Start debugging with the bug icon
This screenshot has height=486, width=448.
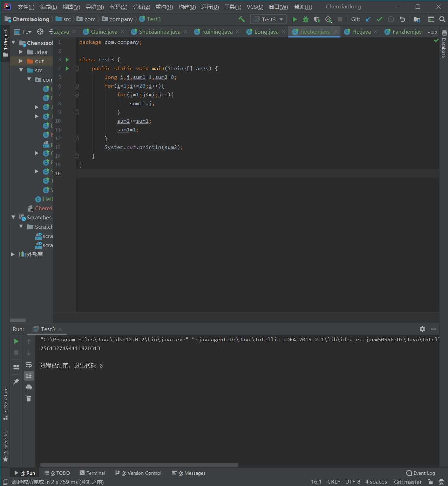[306, 19]
